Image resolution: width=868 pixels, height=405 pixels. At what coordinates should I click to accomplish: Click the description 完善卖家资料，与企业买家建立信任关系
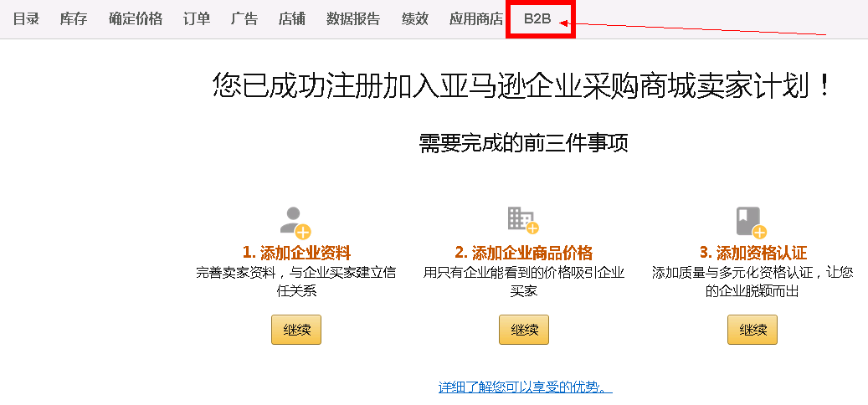point(296,282)
